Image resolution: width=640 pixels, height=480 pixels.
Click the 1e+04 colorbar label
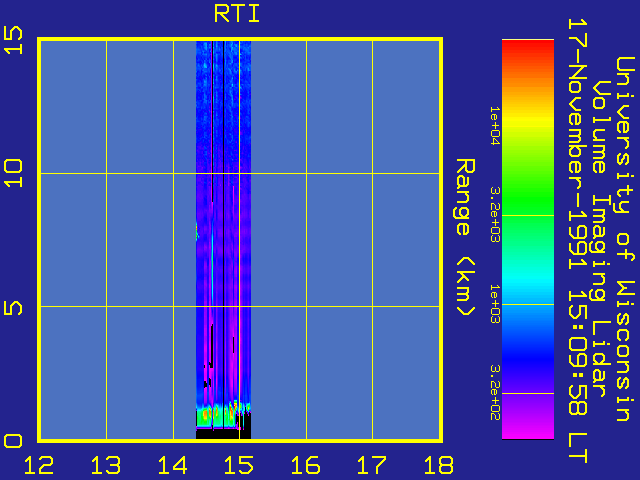point(495,125)
